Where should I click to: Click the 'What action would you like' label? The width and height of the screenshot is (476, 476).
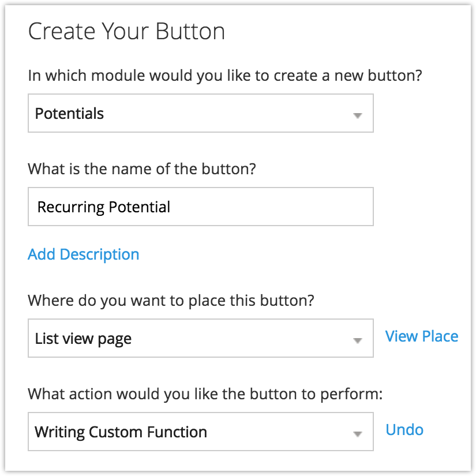[205, 395]
